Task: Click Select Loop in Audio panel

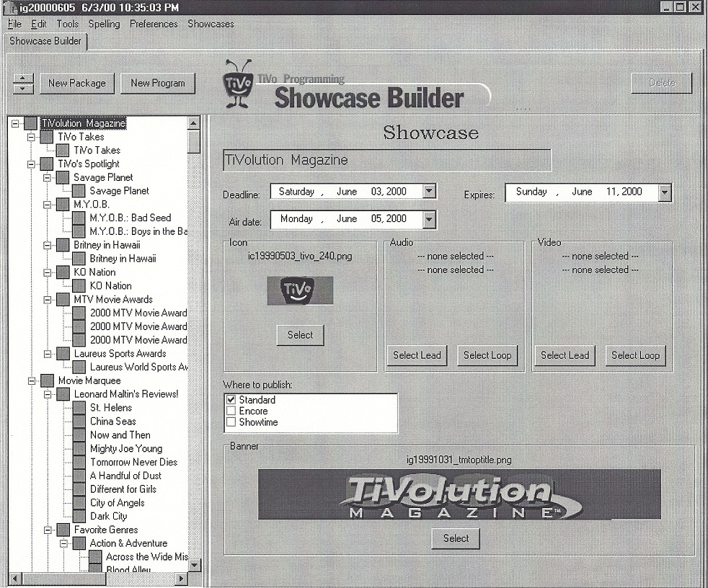Action: coord(487,355)
